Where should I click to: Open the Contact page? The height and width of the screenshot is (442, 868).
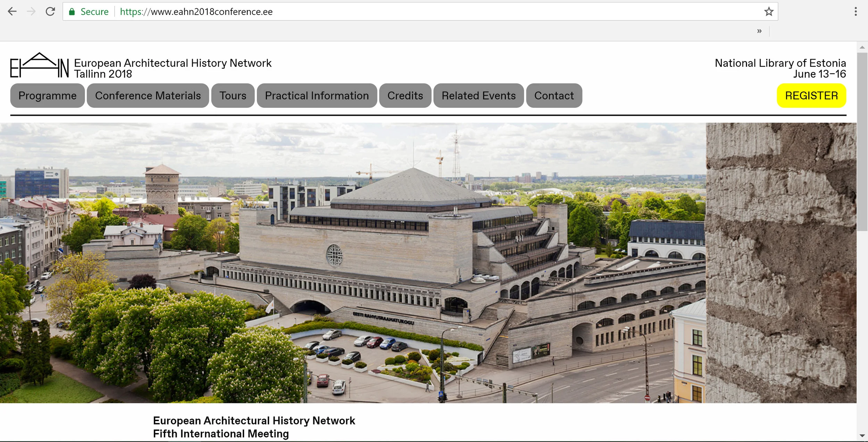[x=554, y=96]
